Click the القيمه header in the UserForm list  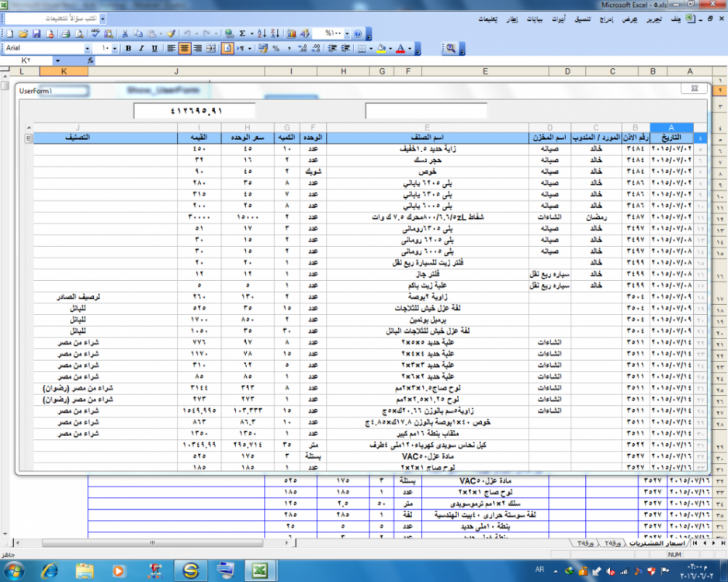(199, 137)
